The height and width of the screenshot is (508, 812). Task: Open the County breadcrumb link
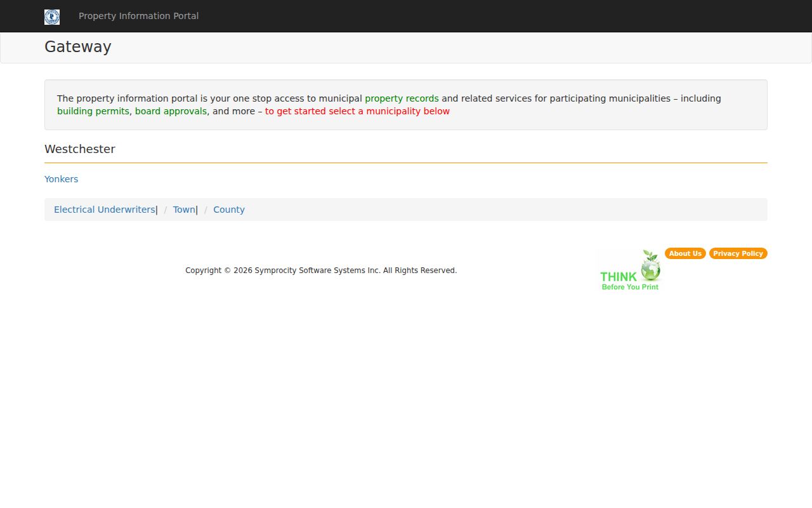coord(229,210)
